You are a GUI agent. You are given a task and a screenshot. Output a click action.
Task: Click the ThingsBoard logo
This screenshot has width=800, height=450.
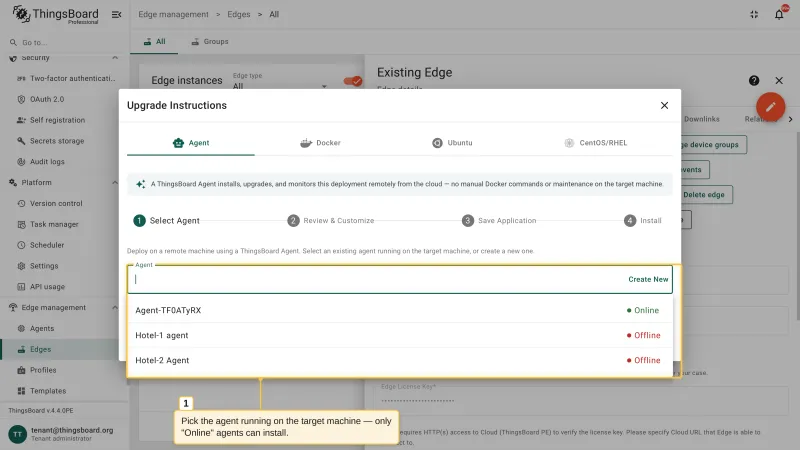[55, 14]
